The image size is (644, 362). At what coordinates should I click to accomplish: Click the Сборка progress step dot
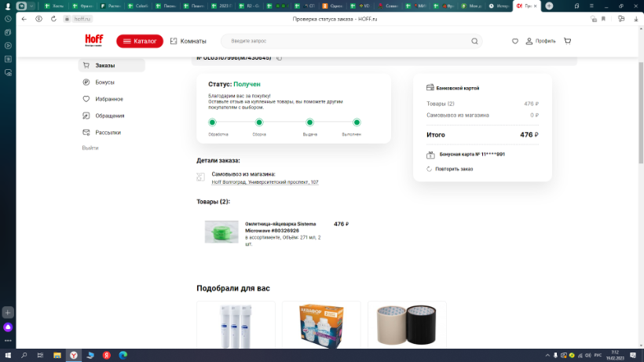click(x=259, y=122)
